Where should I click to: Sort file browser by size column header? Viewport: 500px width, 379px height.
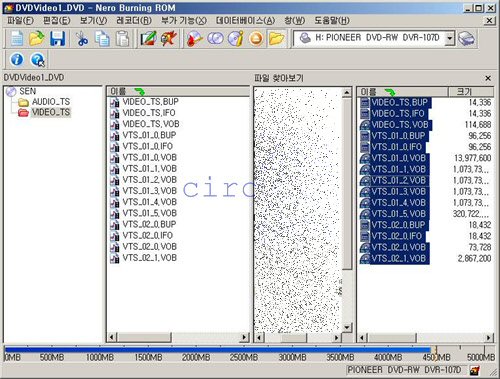point(471,92)
